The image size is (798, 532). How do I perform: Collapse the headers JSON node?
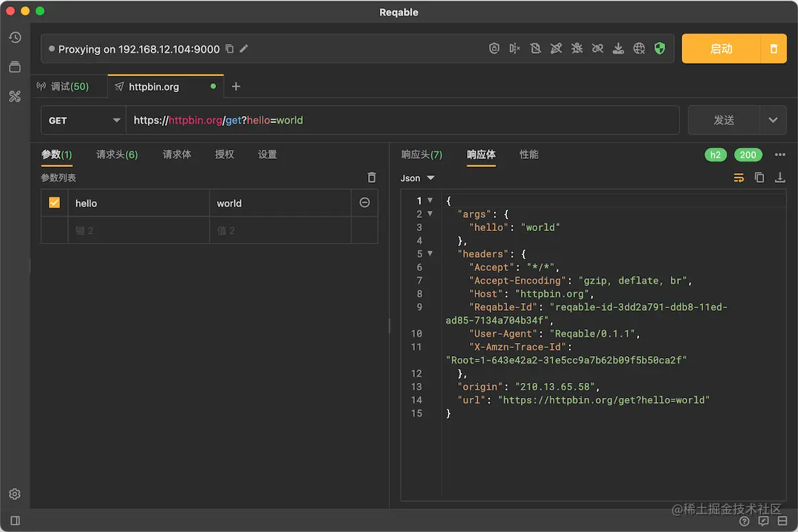[430, 254]
